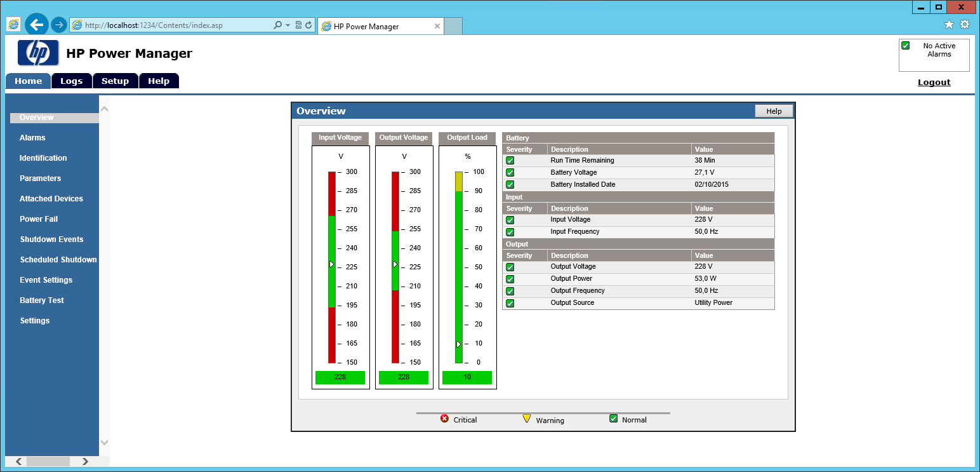
Task: Click Battery Voltage severity check icon
Action: click(x=510, y=173)
